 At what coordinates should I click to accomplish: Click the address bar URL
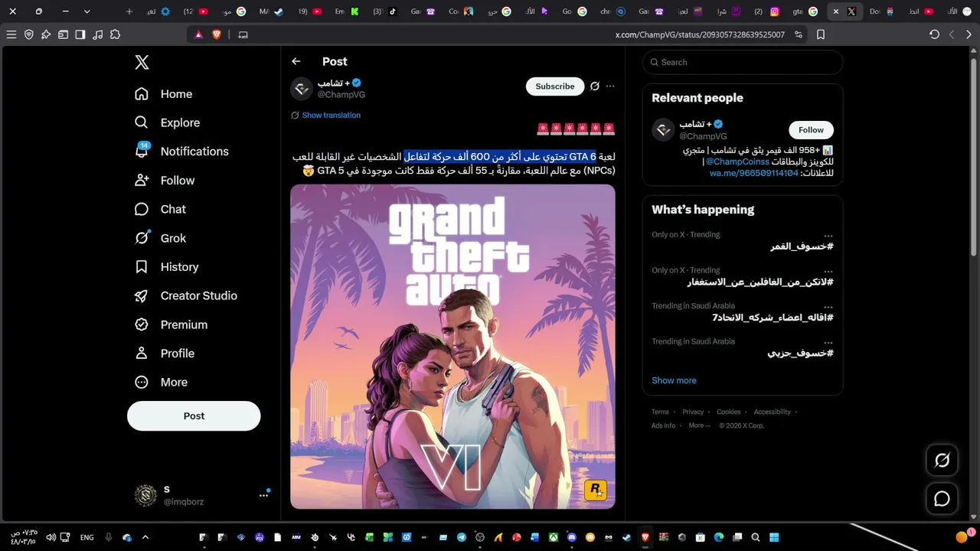[700, 34]
